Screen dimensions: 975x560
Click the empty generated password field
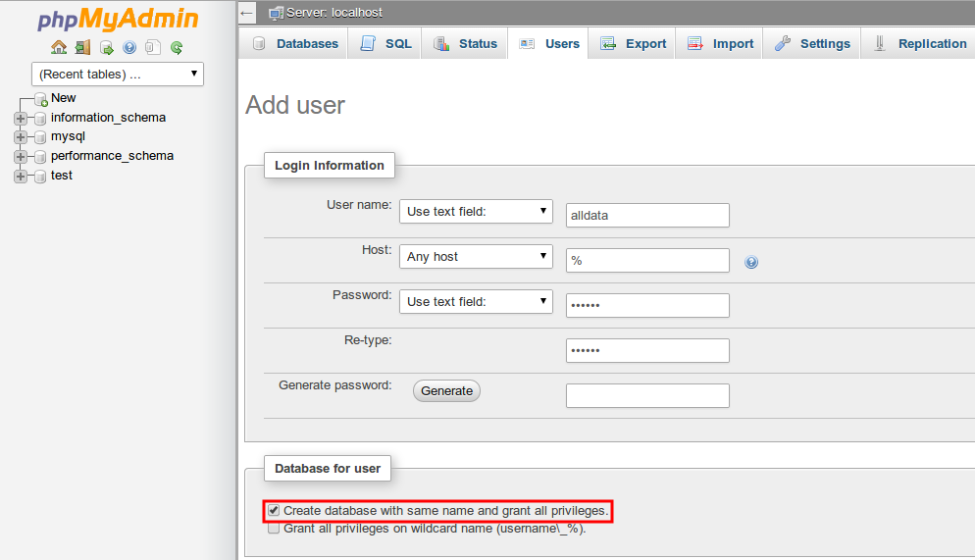(647, 395)
